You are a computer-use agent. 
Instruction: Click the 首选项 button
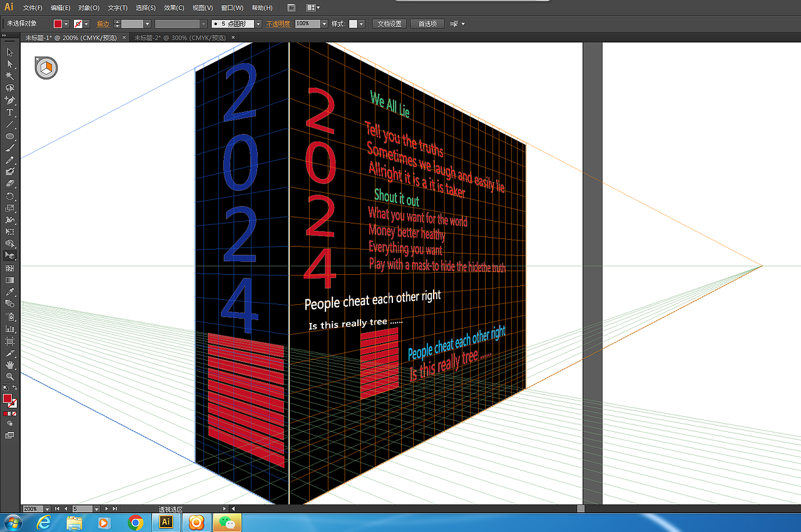427,24
